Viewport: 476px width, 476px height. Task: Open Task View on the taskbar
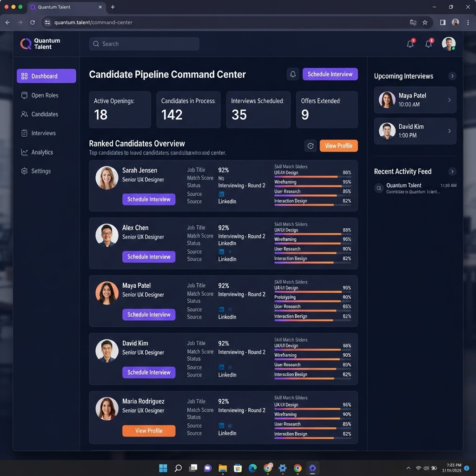[193, 468]
